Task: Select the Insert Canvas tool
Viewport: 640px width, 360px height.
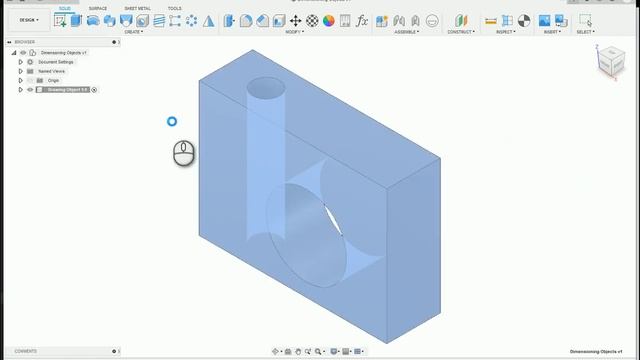Action: [561, 20]
